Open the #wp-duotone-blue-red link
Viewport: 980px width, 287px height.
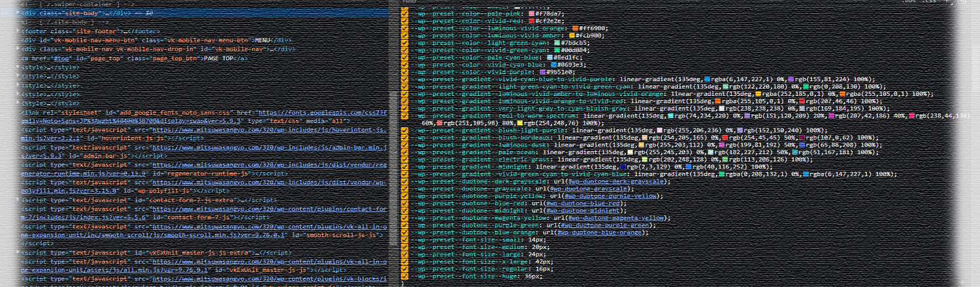coord(581,203)
